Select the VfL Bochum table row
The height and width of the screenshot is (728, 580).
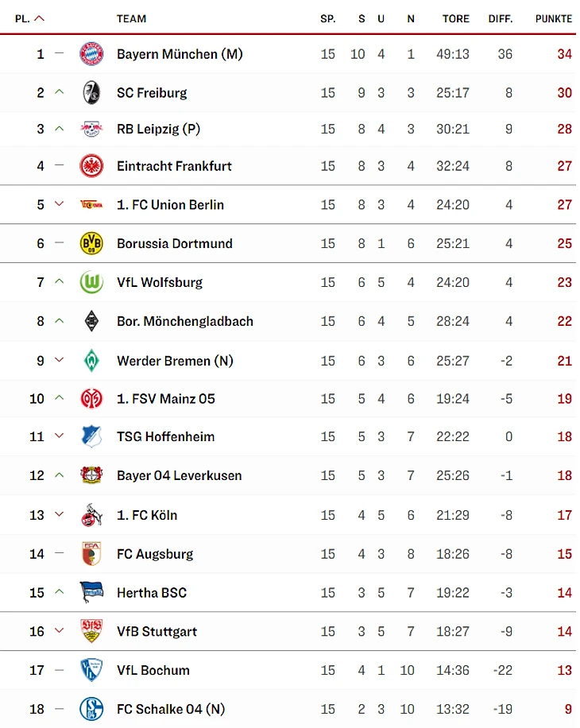[x=288, y=670]
